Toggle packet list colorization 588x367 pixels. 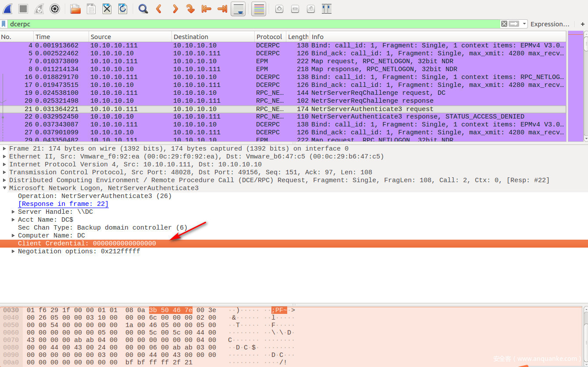click(x=259, y=9)
